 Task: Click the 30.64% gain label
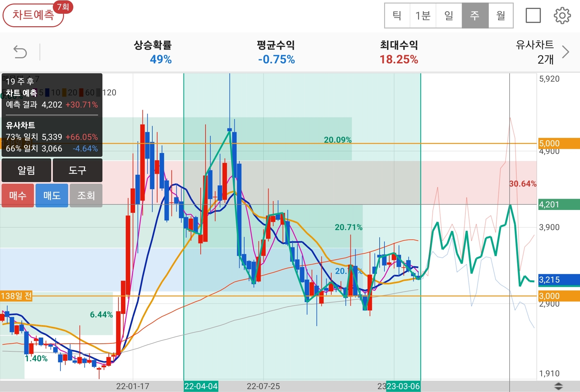[523, 184]
